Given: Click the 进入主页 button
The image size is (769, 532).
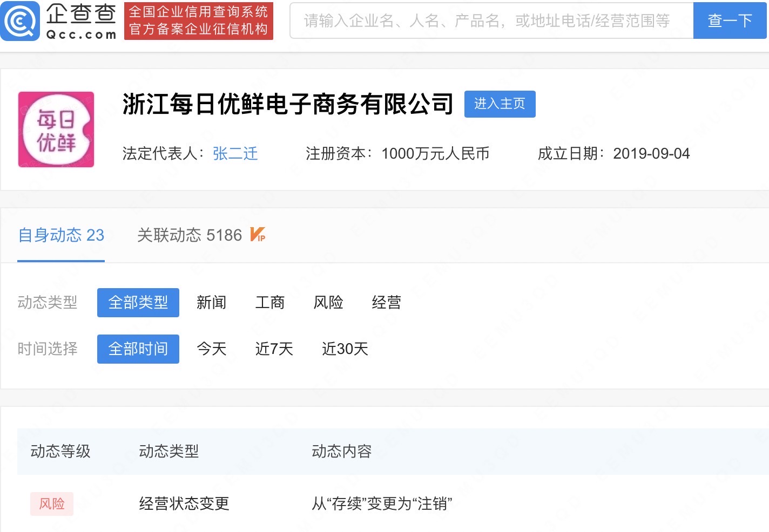Looking at the screenshot, I should (x=500, y=104).
